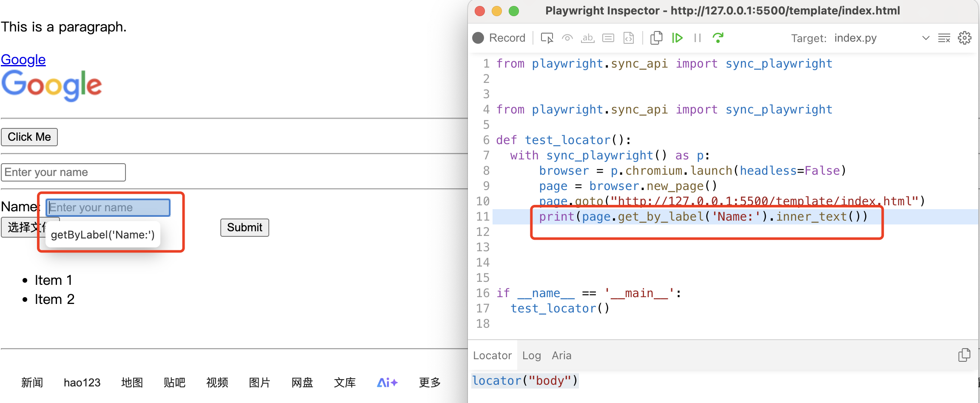Open the 视频 link
The height and width of the screenshot is (403, 980).
217,383
